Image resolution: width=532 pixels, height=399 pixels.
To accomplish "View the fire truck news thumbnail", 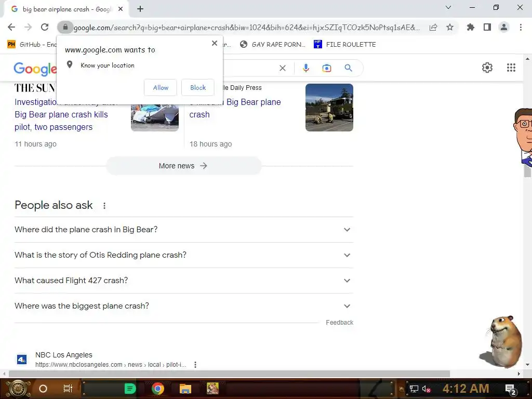I will click(329, 108).
